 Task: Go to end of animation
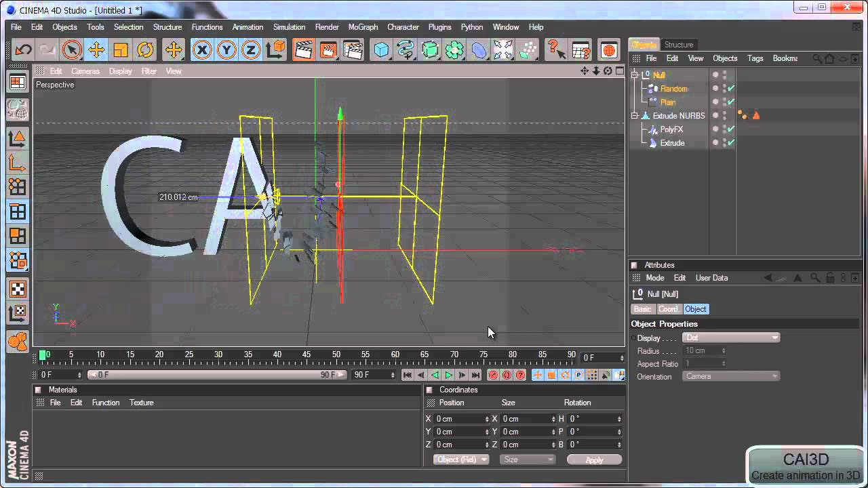tap(475, 375)
